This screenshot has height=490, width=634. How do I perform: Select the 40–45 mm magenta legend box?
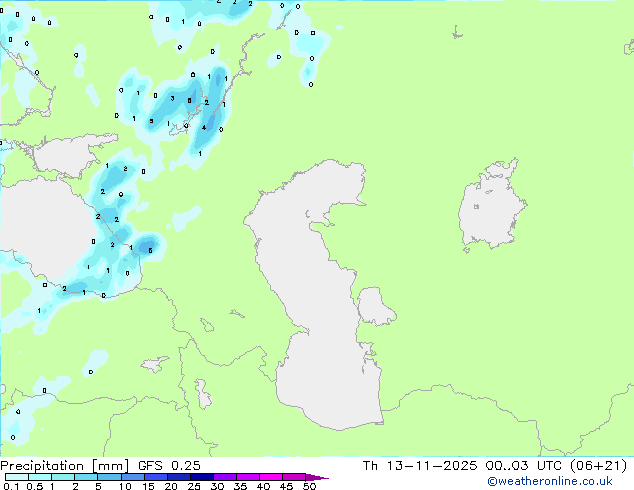pyautogui.click(x=271, y=477)
